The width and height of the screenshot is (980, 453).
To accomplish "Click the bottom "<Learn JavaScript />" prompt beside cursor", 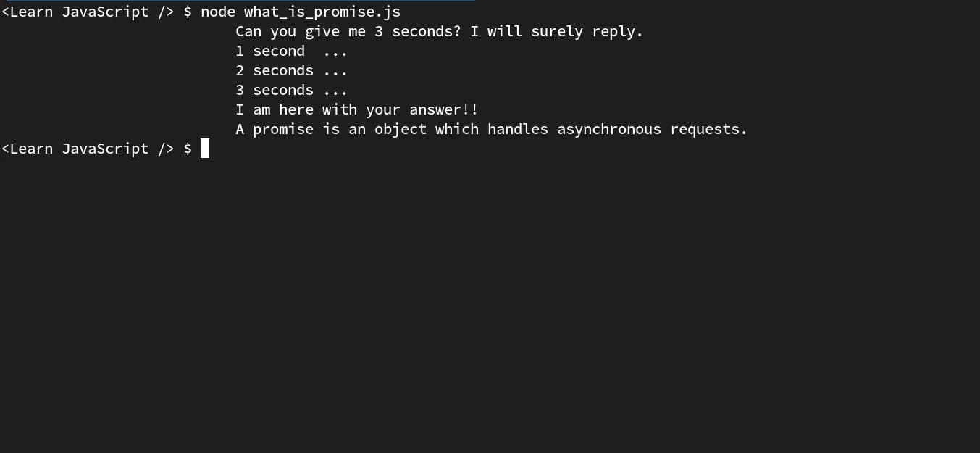I will coord(88,149).
